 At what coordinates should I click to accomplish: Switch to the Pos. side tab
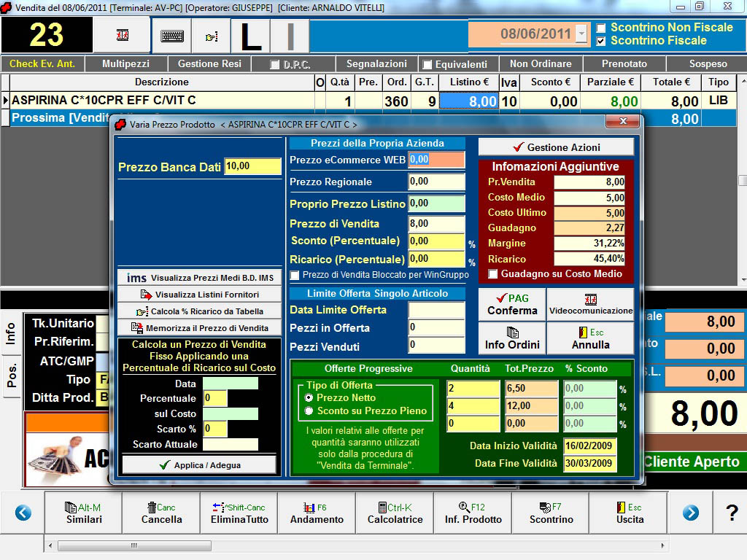click(x=12, y=375)
